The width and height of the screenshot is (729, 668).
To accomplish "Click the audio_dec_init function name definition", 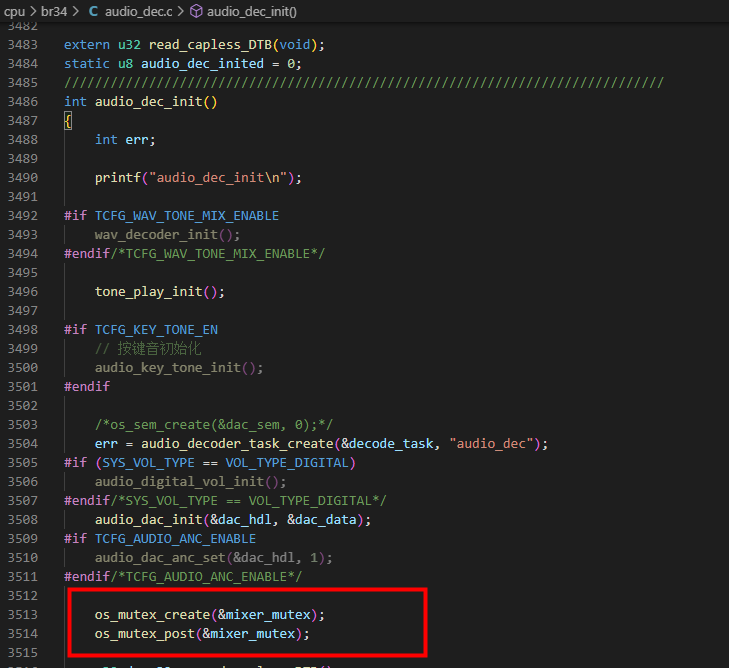I will pos(149,102).
